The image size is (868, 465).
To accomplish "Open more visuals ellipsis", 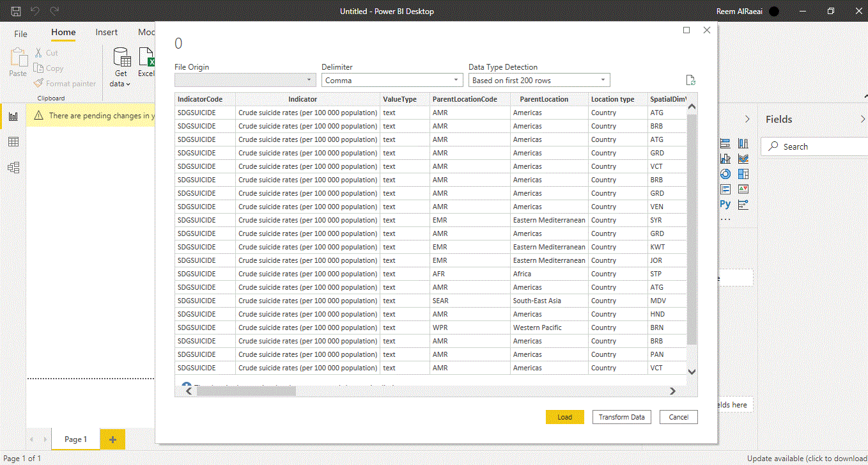I will click(x=725, y=219).
